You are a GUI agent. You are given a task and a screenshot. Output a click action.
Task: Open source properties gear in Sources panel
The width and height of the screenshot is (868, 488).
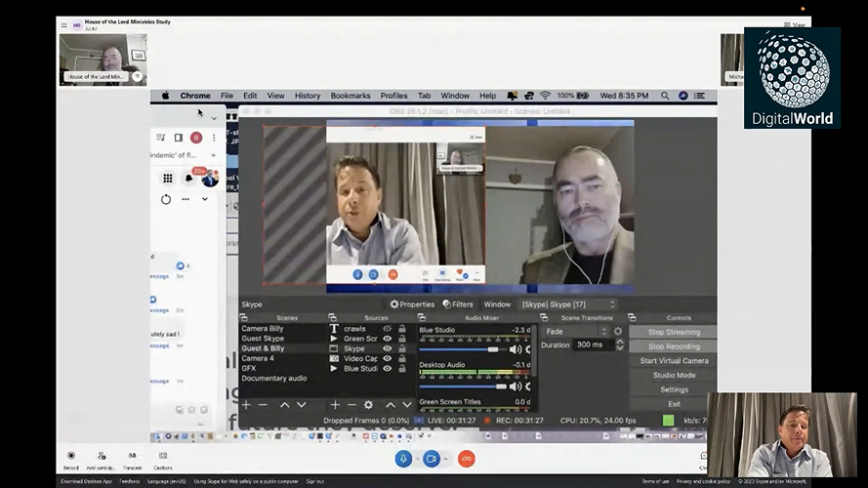pyautogui.click(x=368, y=405)
